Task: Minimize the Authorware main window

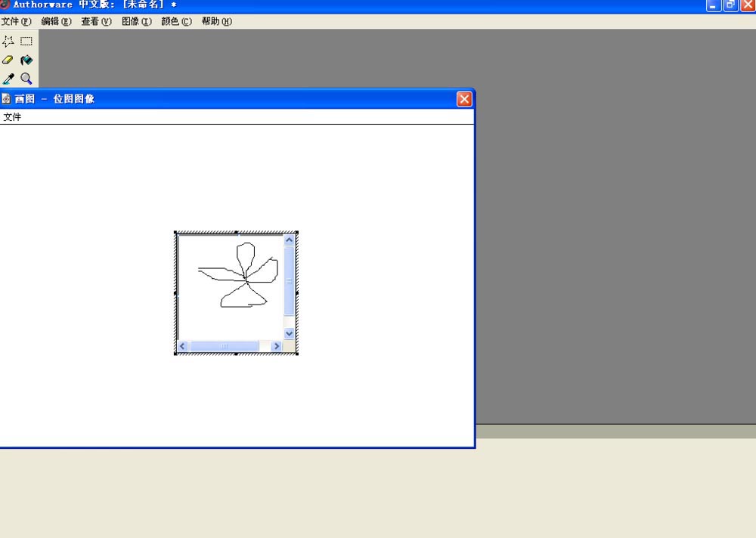Action: tap(713, 5)
